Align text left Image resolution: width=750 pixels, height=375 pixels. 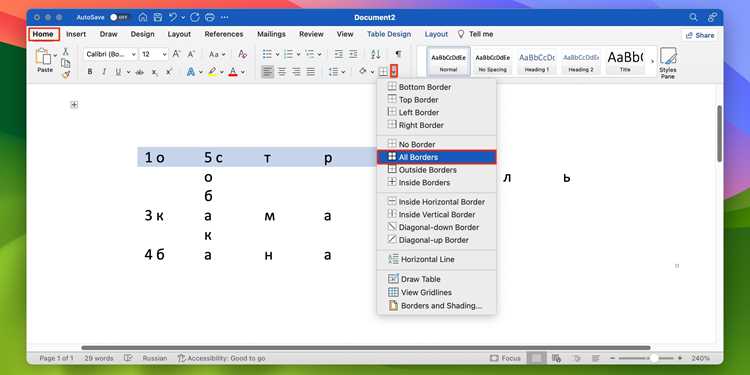pos(267,72)
